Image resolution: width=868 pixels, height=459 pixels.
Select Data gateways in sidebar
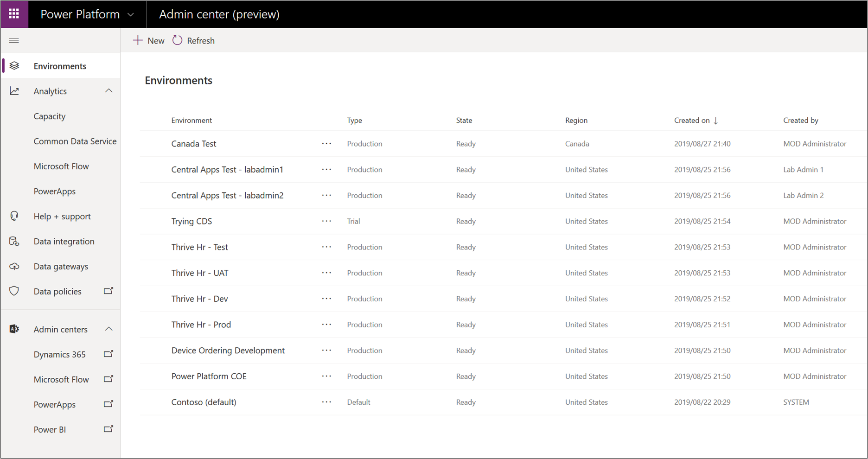[x=61, y=266]
